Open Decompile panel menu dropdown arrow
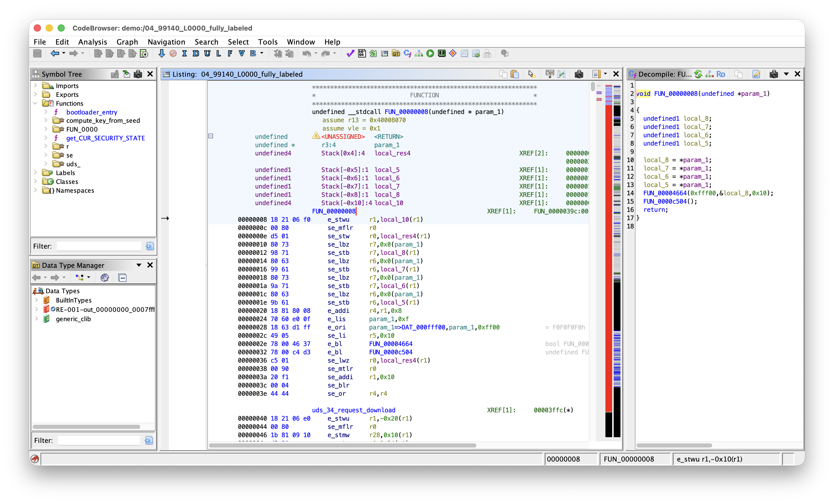834x504 pixels. 786,74
